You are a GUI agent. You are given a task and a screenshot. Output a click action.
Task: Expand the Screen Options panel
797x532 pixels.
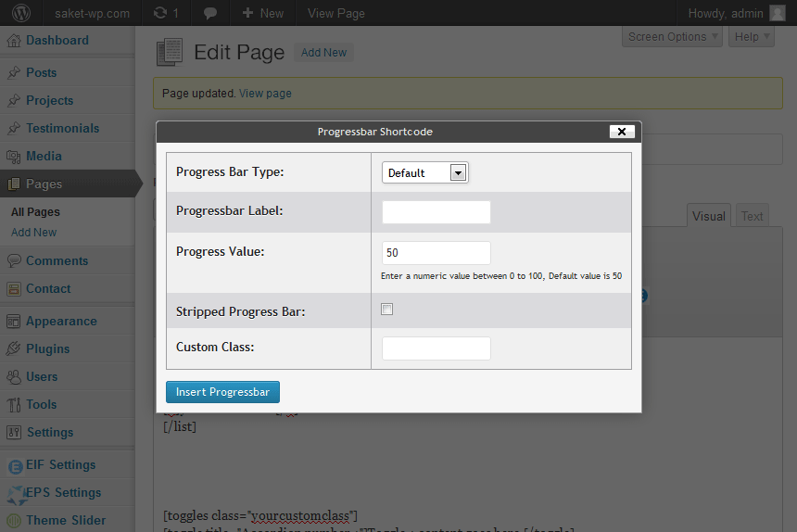tap(672, 36)
